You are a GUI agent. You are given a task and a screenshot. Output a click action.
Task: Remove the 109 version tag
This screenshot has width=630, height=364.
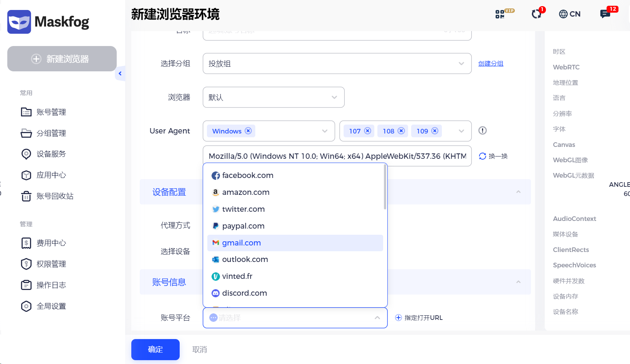coord(435,131)
